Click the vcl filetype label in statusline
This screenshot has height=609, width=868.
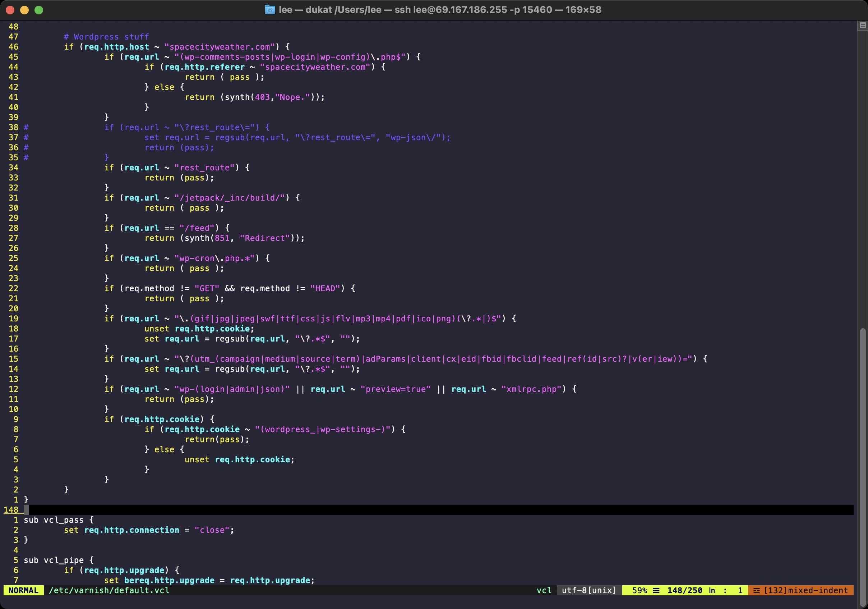click(x=544, y=590)
